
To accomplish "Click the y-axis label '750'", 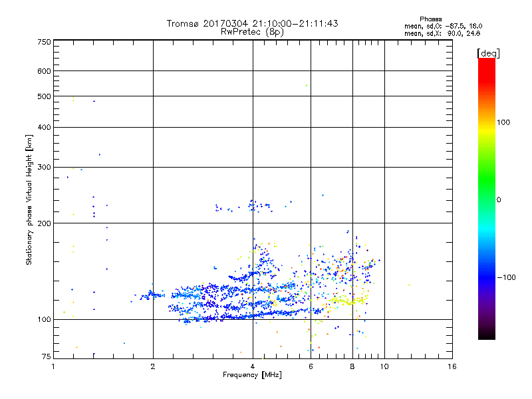I will coord(44,42).
